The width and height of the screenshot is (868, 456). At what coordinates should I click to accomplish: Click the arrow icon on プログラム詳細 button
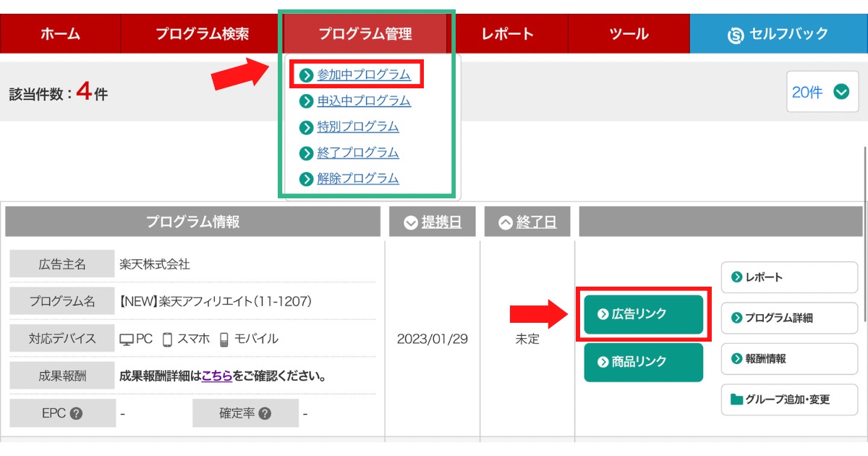click(737, 318)
